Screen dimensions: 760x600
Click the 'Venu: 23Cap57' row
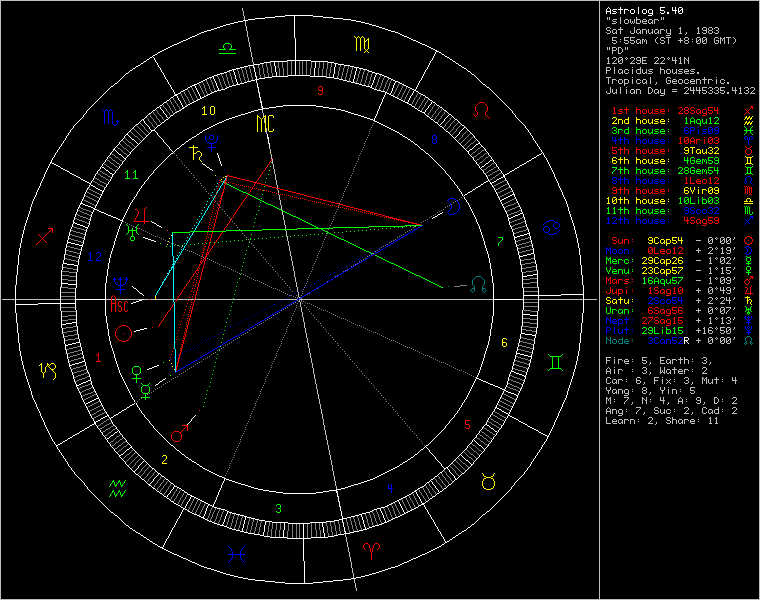tap(680, 271)
